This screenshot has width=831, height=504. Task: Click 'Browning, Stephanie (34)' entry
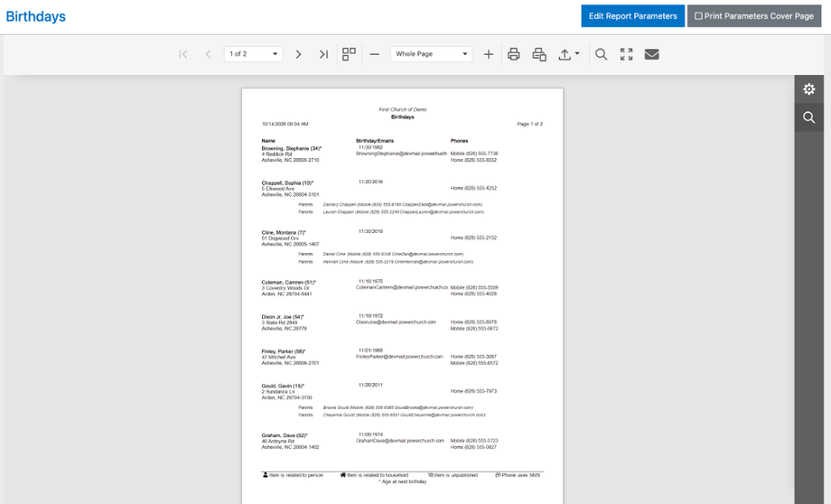(292, 148)
